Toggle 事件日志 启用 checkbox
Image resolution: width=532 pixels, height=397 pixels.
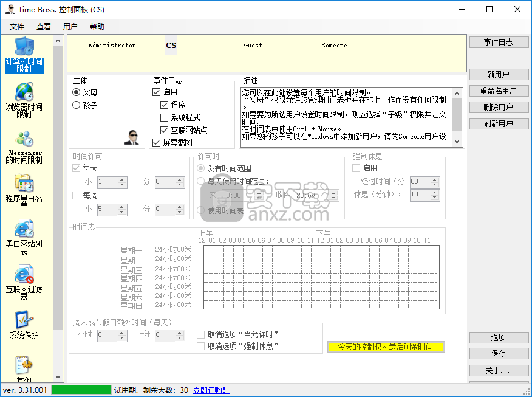(157, 92)
